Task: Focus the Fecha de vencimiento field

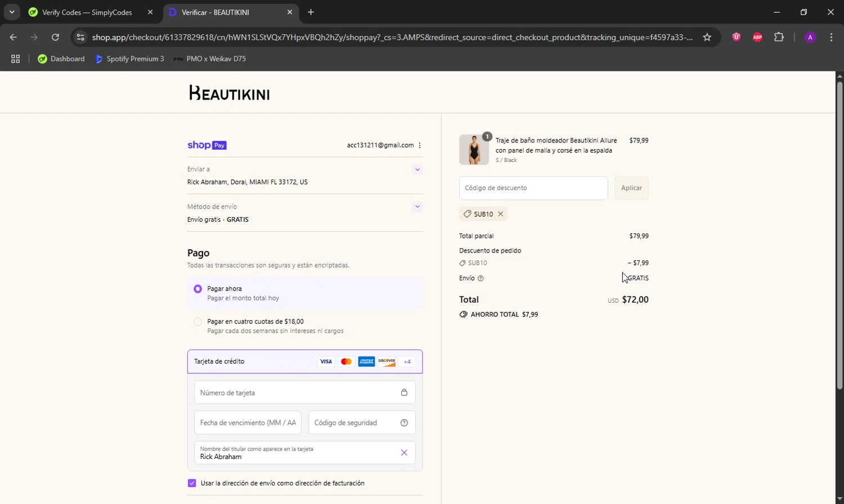Action: (248, 422)
